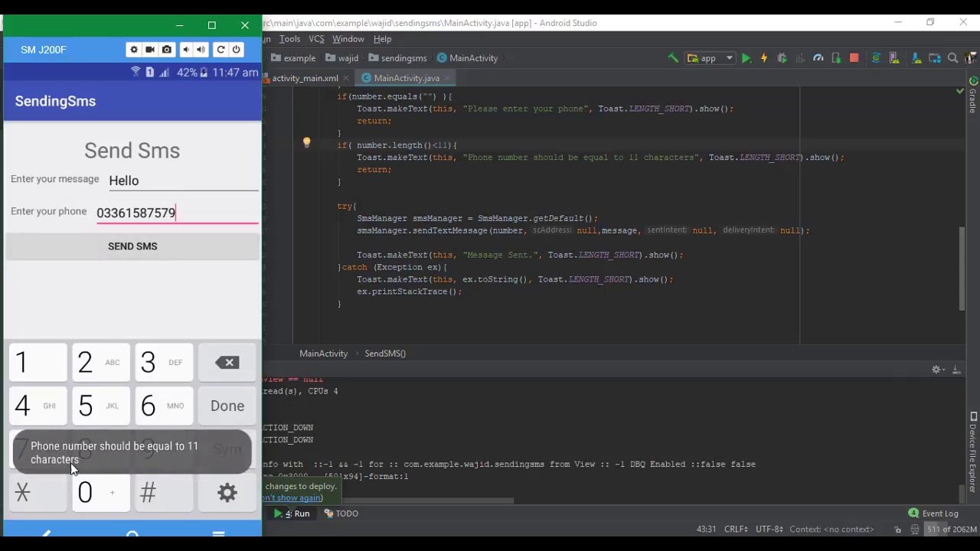This screenshot has width=980, height=551.
Task: Click the phone number input field
Action: click(177, 213)
